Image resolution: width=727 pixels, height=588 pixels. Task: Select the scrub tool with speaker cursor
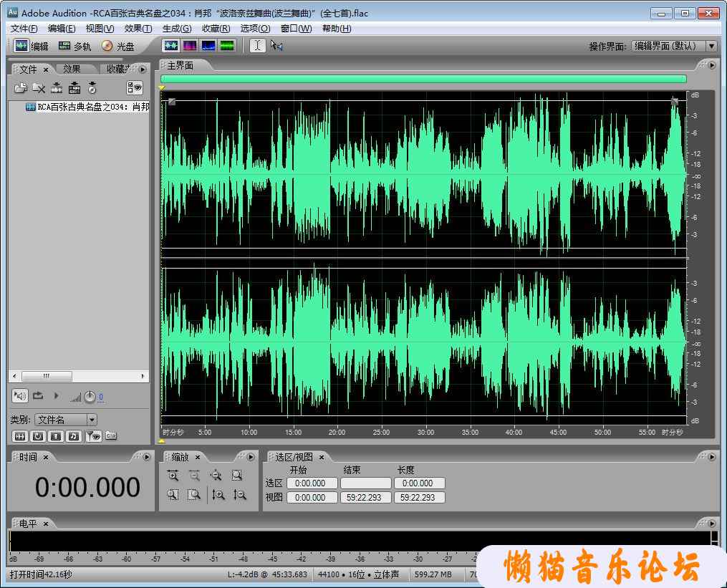pyautogui.click(x=276, y=45)
